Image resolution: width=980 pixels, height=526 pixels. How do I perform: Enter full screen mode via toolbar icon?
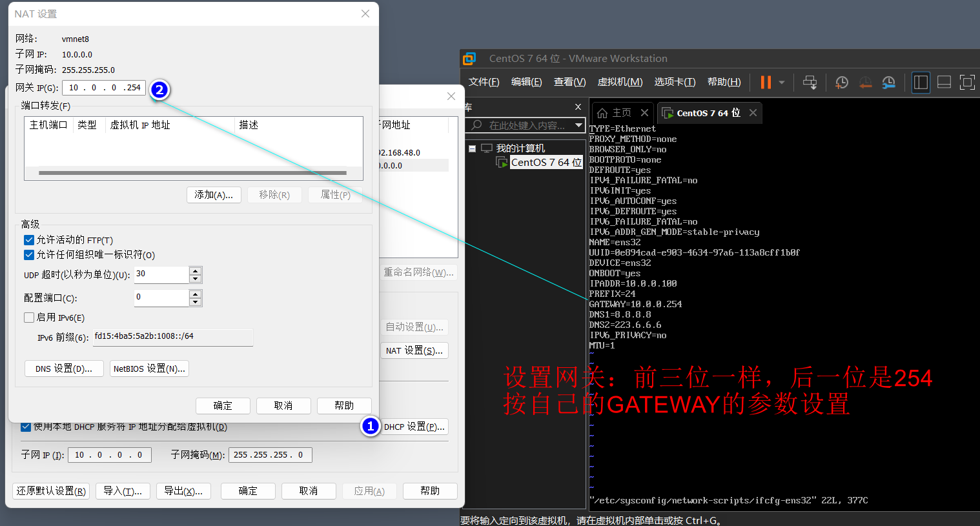967,82
